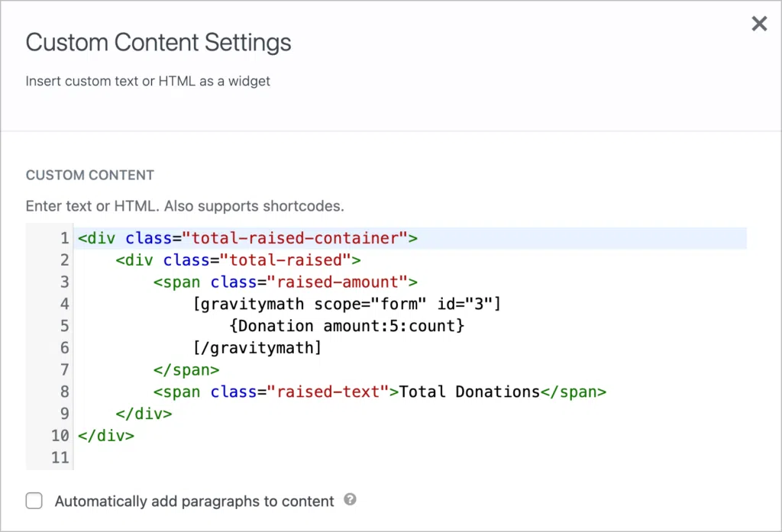The width and height of the screenshot is (782, 532).
Task: Click the closing [/gravitymath] shortcode
Action: [x=257, y=348]
